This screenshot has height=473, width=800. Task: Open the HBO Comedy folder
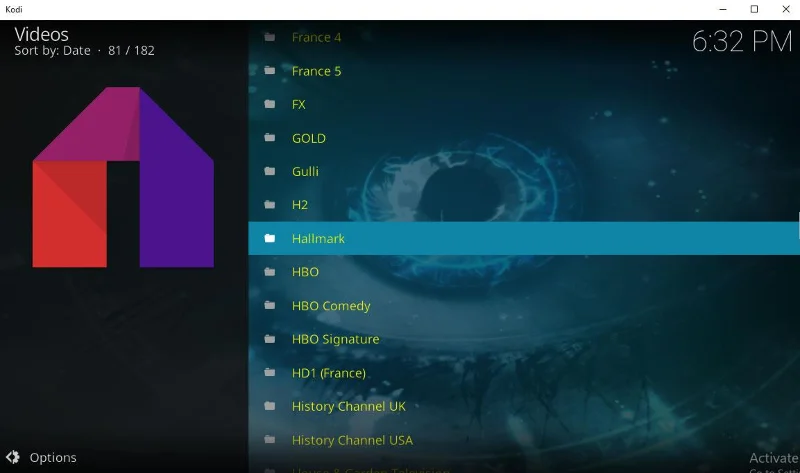[x=524, y=306]
